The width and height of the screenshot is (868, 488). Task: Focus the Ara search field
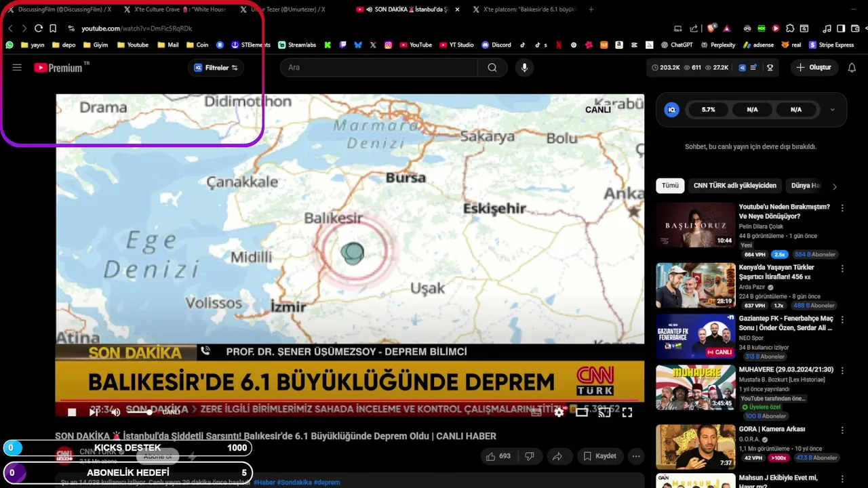click(x=380, y=68)
